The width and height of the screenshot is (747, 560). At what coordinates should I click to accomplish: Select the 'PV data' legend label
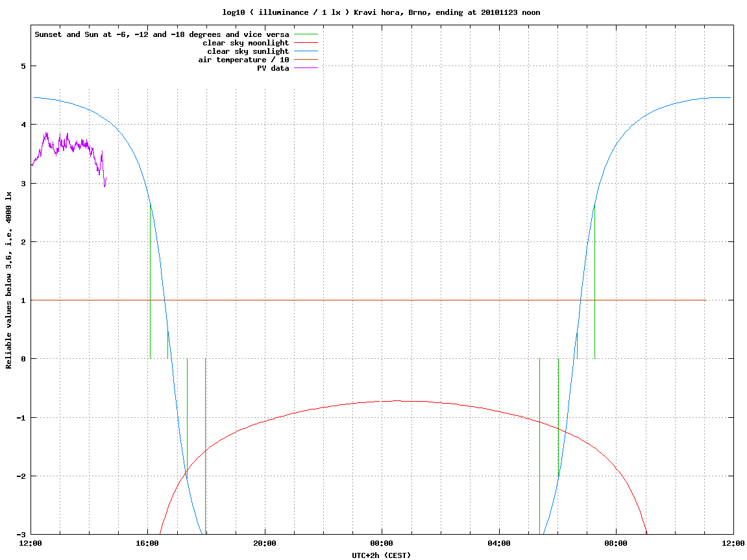tap(273, 68)
